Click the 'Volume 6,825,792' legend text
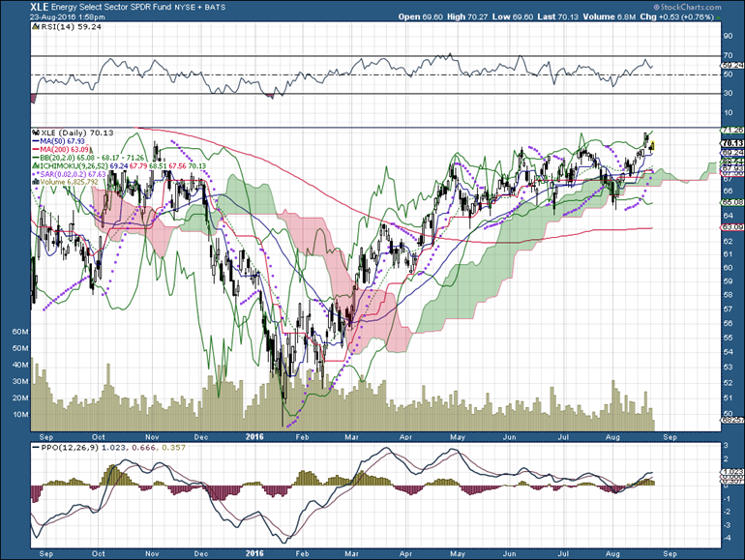The height and width of the screenshot is (560, 745). [70, 182]
